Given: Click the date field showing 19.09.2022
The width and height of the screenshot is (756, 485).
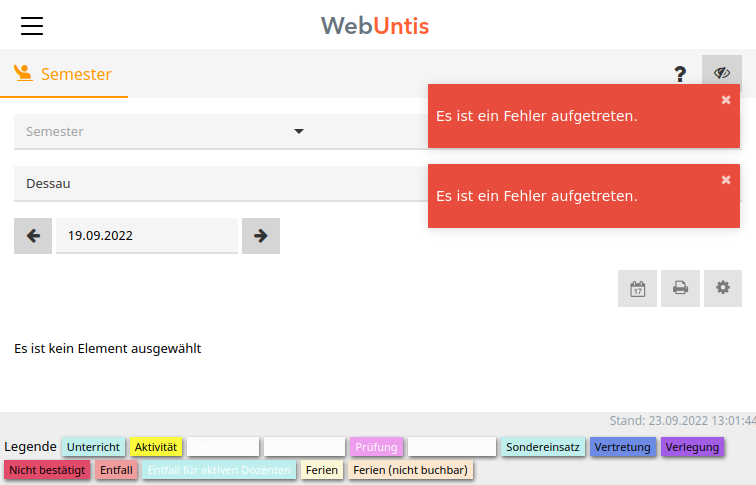Looking at the screenshot, I should pyautogui.click(x=147, y=236).
